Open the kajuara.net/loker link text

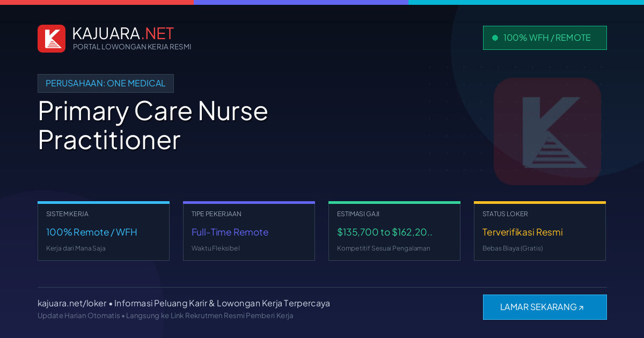coord(72,303)
